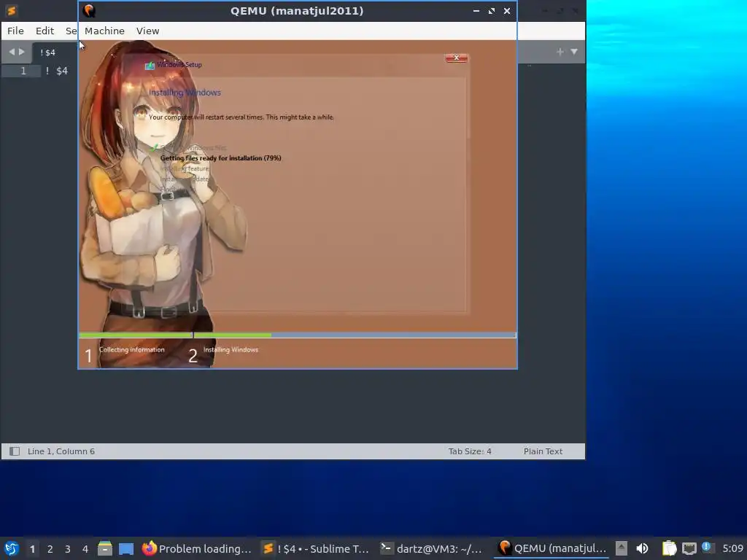The height and width of the screenshot is (560, 747).
Task: Toggle the Sublime side bar icon in status bar
Action: click(15, 451)
